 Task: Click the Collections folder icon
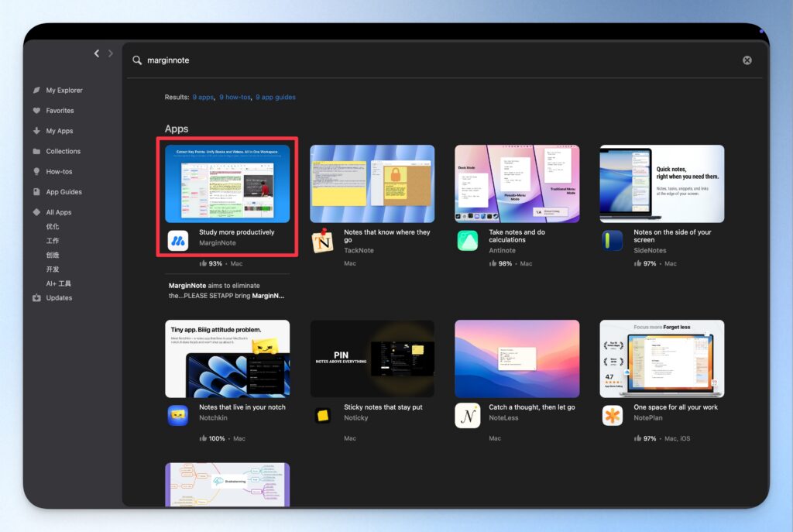coord(36,151)
